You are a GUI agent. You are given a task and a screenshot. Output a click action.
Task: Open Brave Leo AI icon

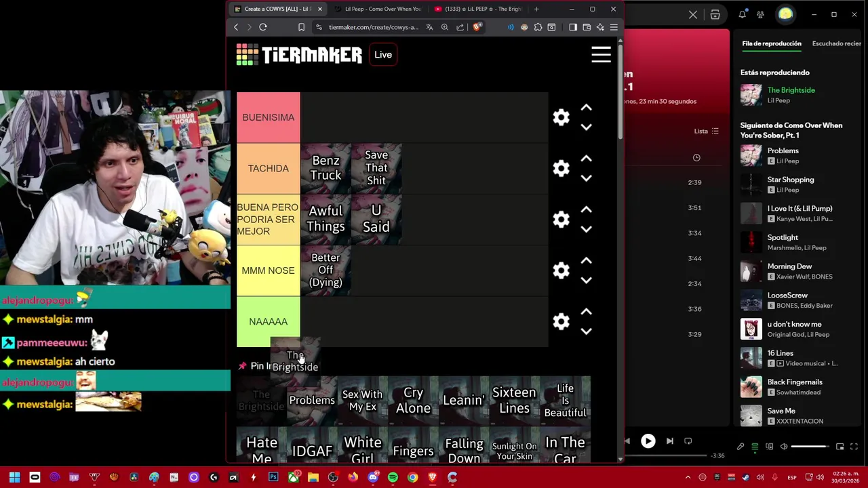pyautogui.click(x=600, y=27)
